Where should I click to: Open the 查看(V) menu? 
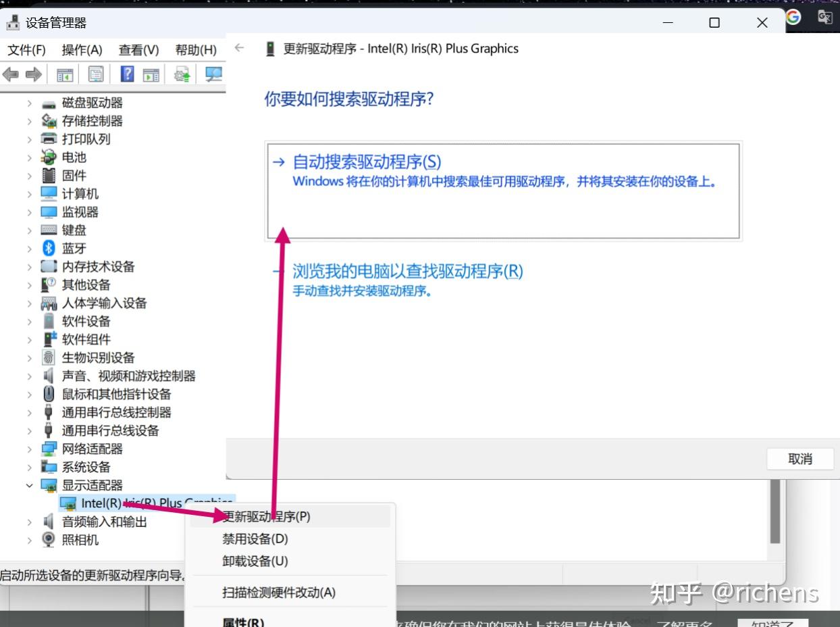(x=138, y=50)
